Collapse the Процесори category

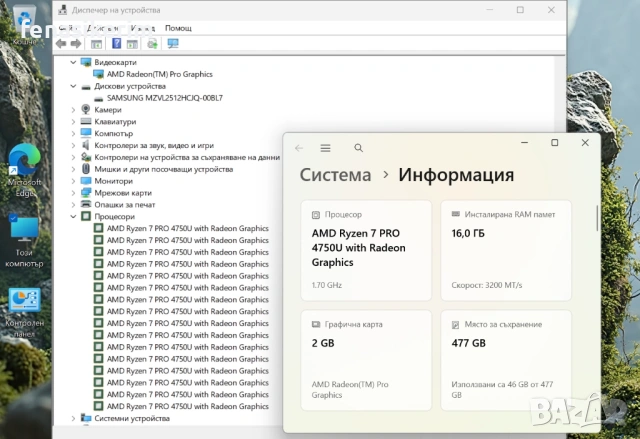pos(73,217)
